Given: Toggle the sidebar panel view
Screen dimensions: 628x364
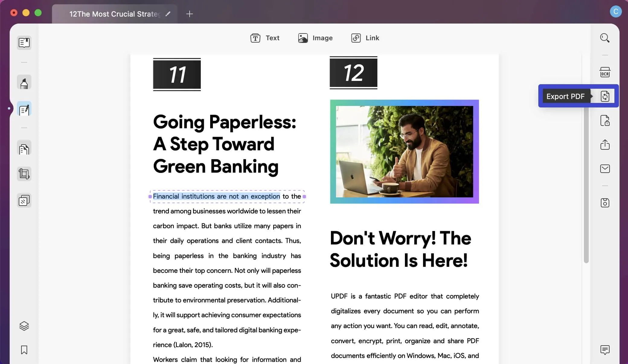Looking at the screenshot, I should click(24, 42).
